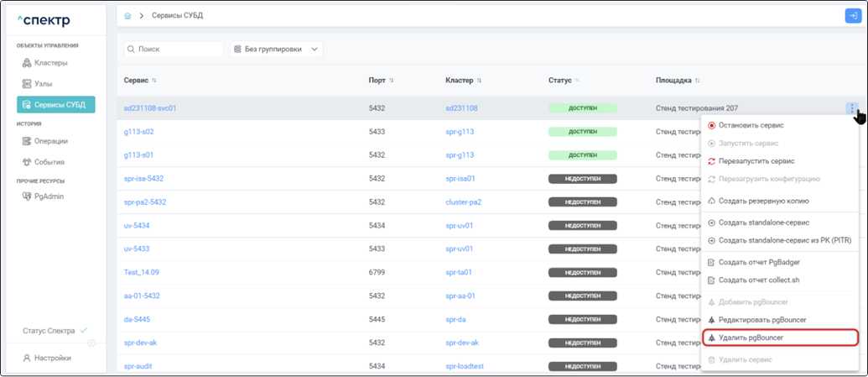Choose Остановить сервис in the menu
Viewport: 868px width, 377px height.
click(751, 125)
